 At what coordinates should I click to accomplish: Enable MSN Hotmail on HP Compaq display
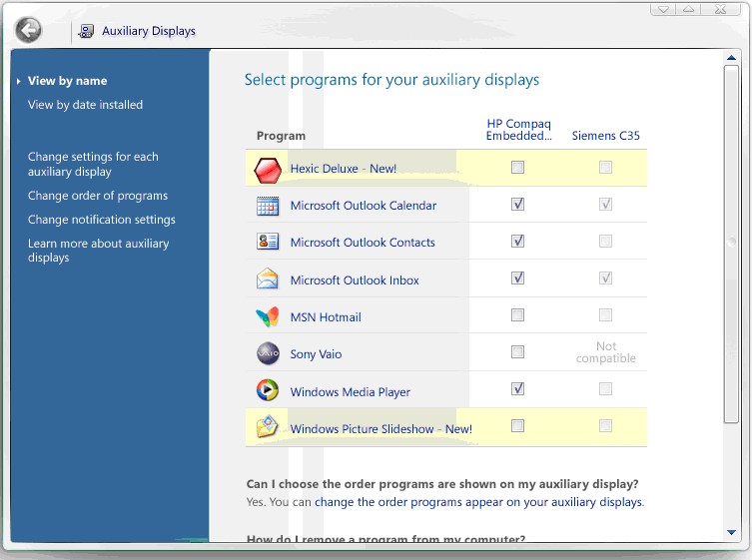tap(517, 315)
